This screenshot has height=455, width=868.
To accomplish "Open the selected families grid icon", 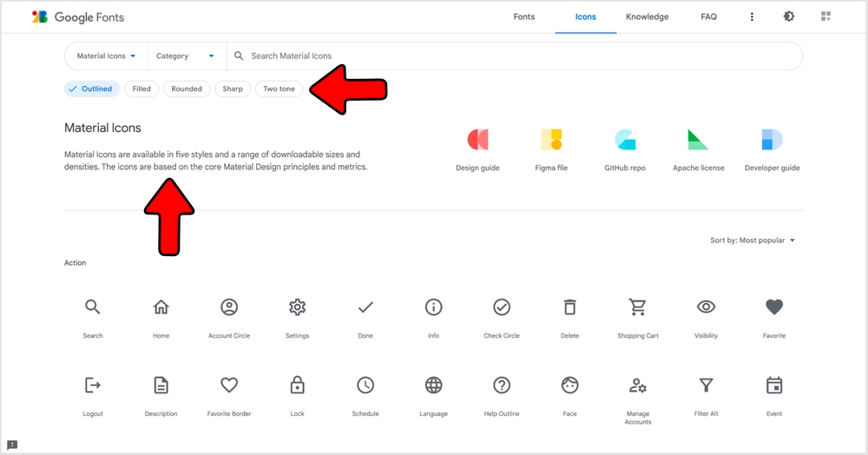I will [x=825, y=16].
